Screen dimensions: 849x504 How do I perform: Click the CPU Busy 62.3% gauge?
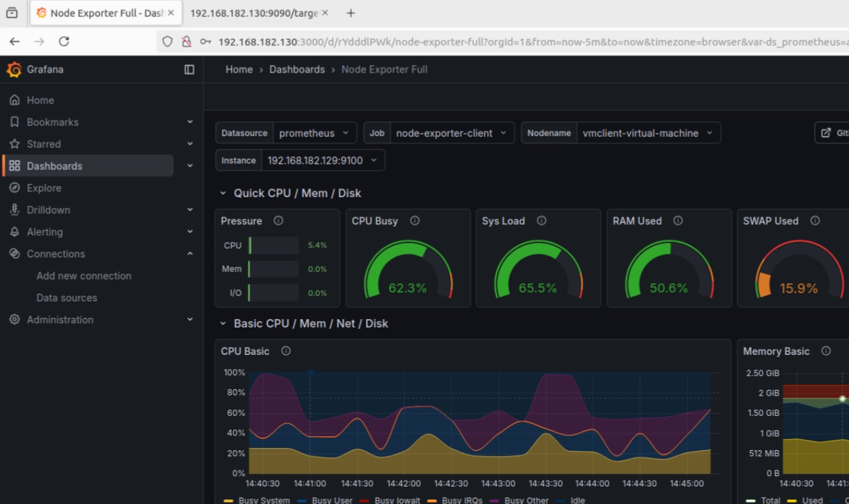click(x=408, y=270)
